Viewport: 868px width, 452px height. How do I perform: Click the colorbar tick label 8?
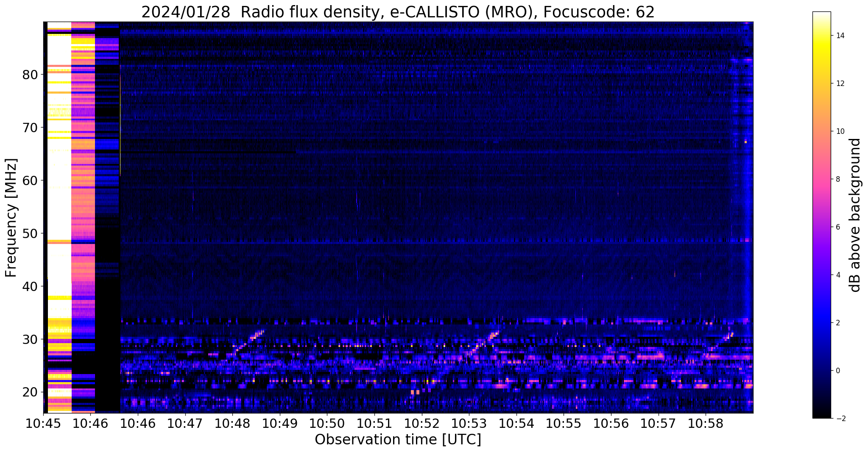click(837, 179)
